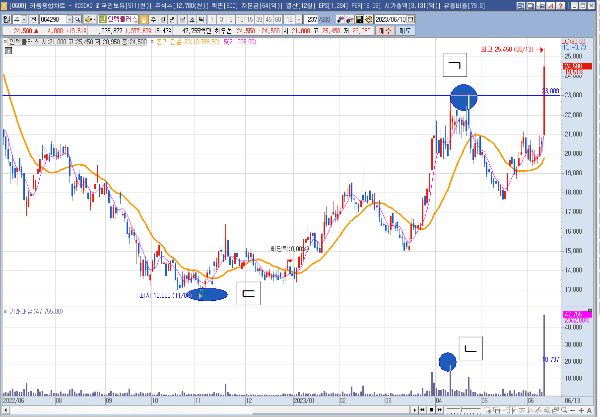Choose the 45 interval button
The width and height of the screenshot is (600, 417).
pos(269,19)
